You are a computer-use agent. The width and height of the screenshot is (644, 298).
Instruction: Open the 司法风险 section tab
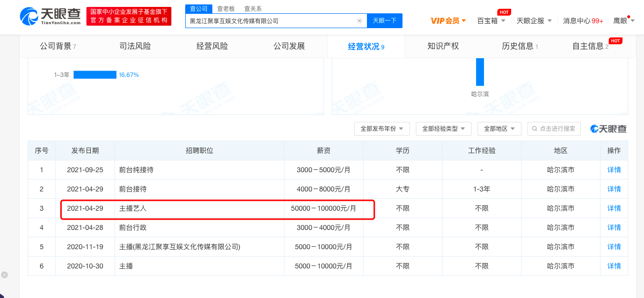(x=135, y=46)
